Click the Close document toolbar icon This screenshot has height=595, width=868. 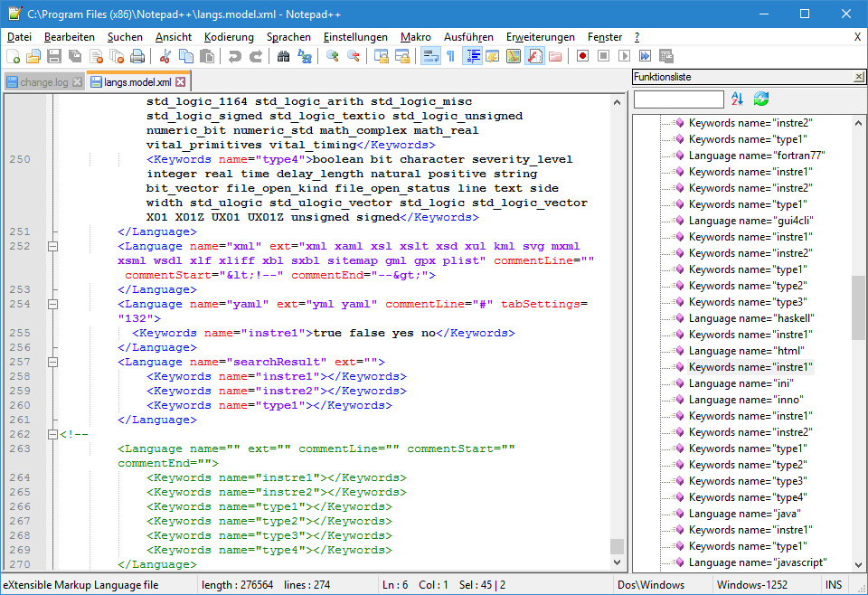pos(97,56)
